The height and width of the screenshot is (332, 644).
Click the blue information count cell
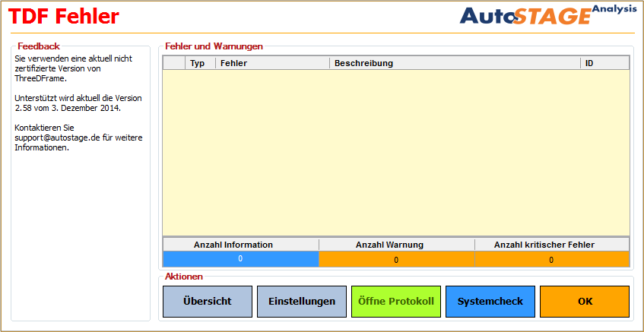pos(240,259)
